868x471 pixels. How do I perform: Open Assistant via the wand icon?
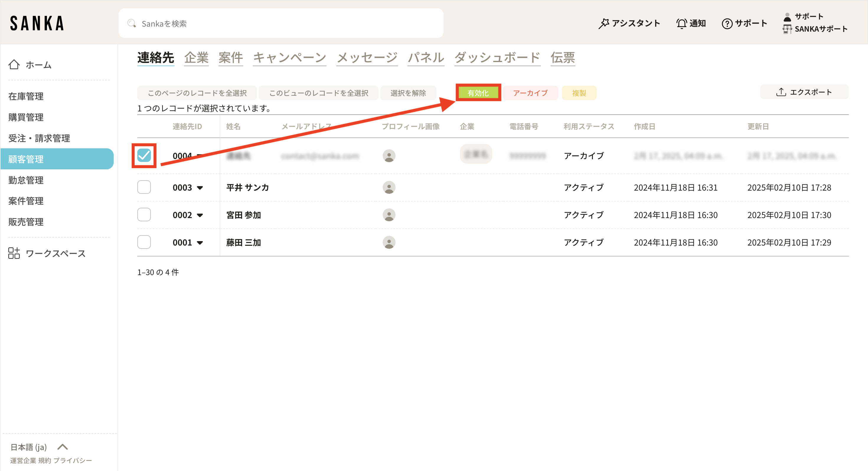pyautogui.click(x=603, y=23)
